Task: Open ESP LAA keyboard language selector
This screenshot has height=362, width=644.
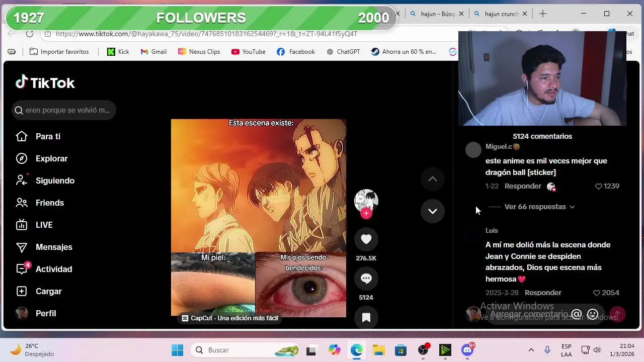Action: [566, 350]
